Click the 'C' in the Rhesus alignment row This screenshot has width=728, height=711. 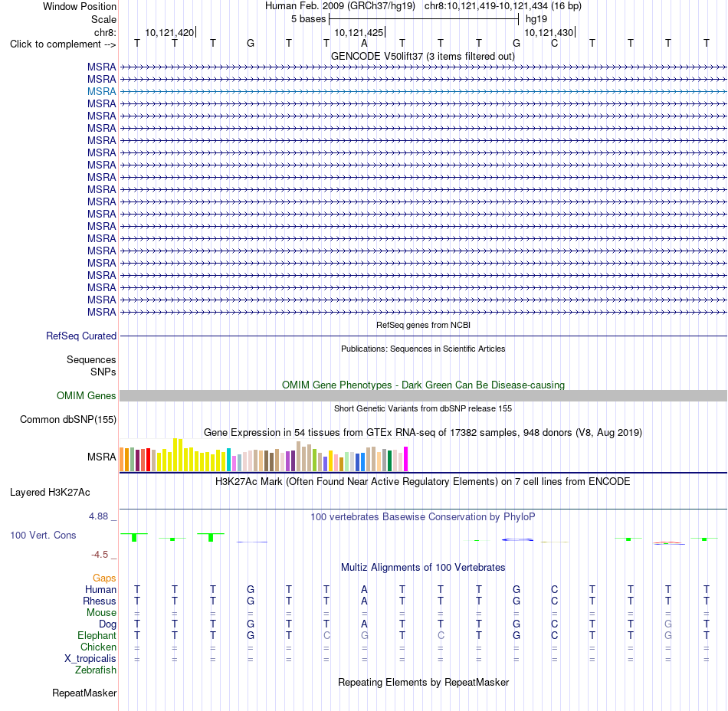(554, 601)
